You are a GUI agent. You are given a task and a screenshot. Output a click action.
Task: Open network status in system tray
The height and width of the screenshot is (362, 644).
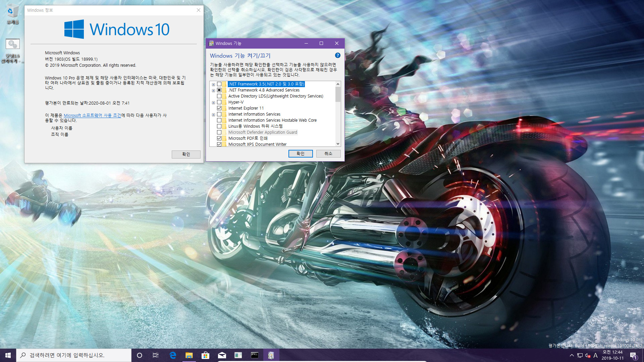point(580,355)
